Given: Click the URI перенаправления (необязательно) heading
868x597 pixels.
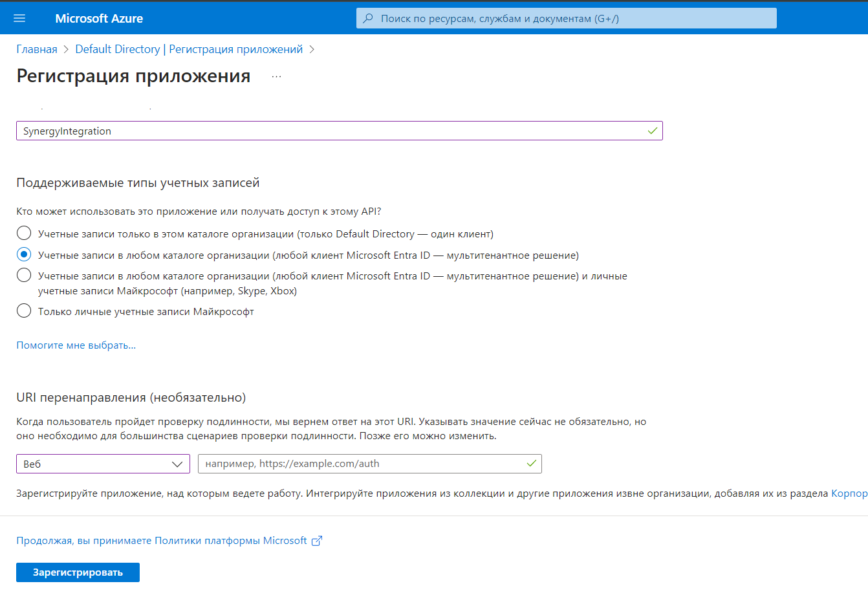Looking at the screenshot, I should [x=131, y=397].
